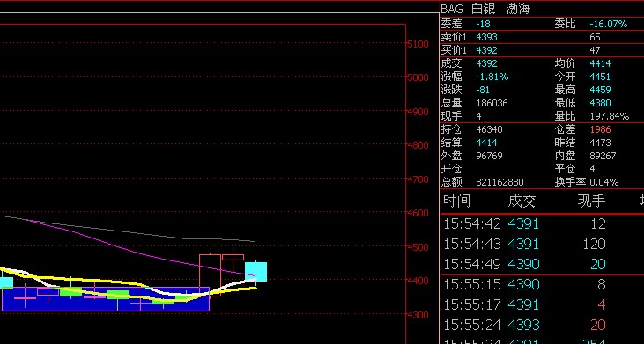
Task: Click the 成交 column header in trade list
Action: (522, 201)
